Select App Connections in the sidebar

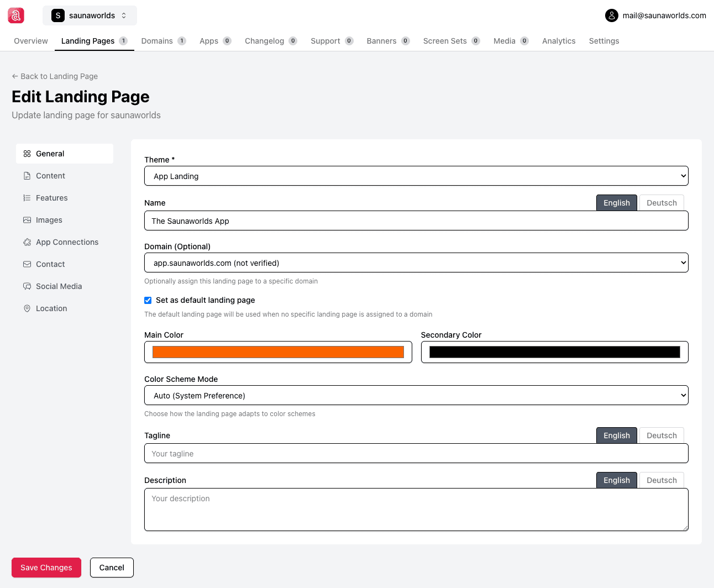coord(65,242)
